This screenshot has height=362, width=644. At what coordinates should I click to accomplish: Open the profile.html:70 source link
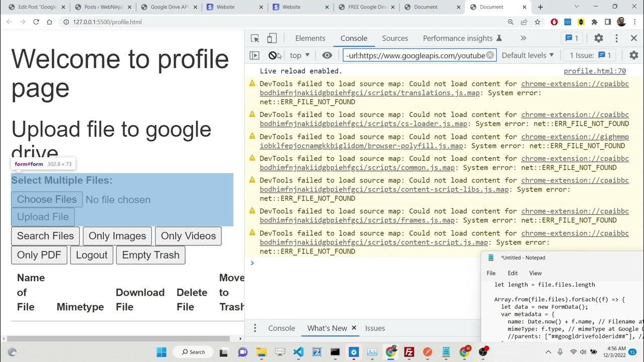[x=595, y=71]
